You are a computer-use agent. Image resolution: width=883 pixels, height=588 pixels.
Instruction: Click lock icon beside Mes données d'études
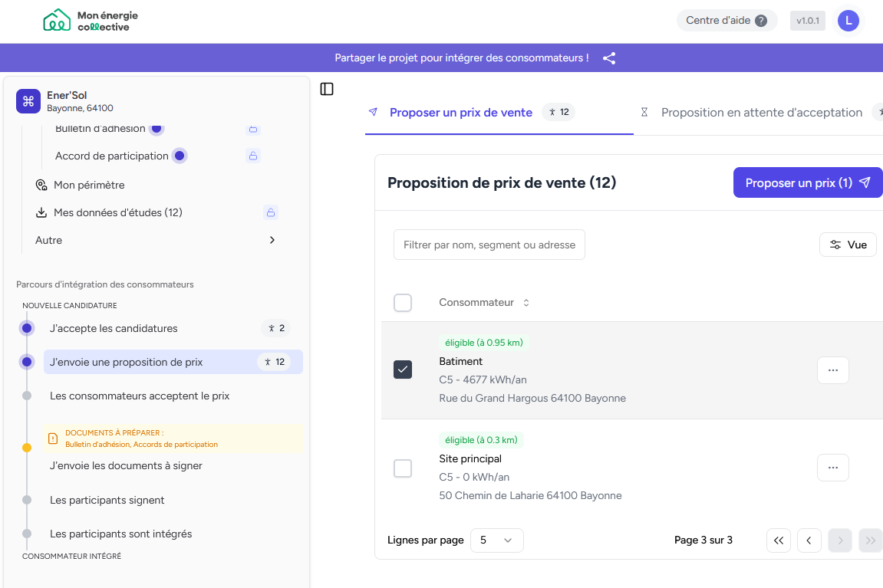pyautogui.click(x=269, y=212)
